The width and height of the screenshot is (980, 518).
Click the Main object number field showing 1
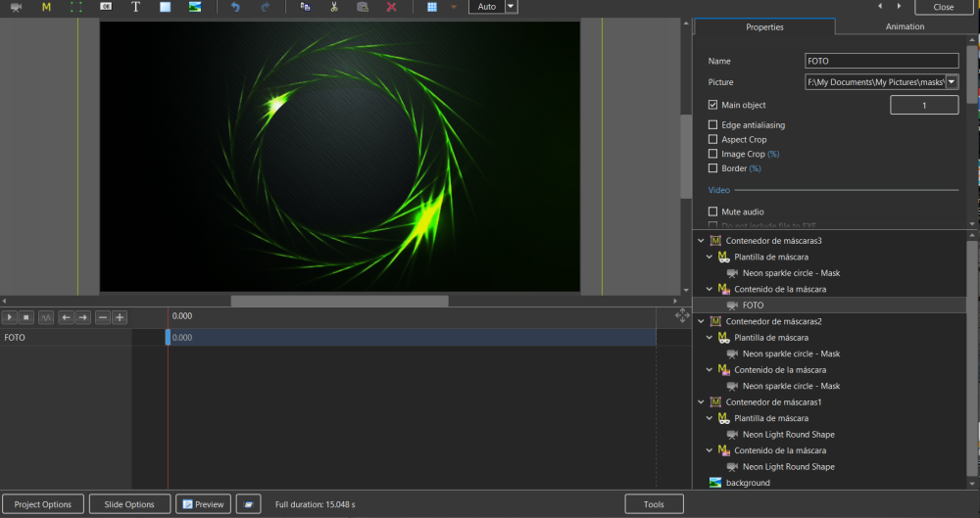click(924, 105)
